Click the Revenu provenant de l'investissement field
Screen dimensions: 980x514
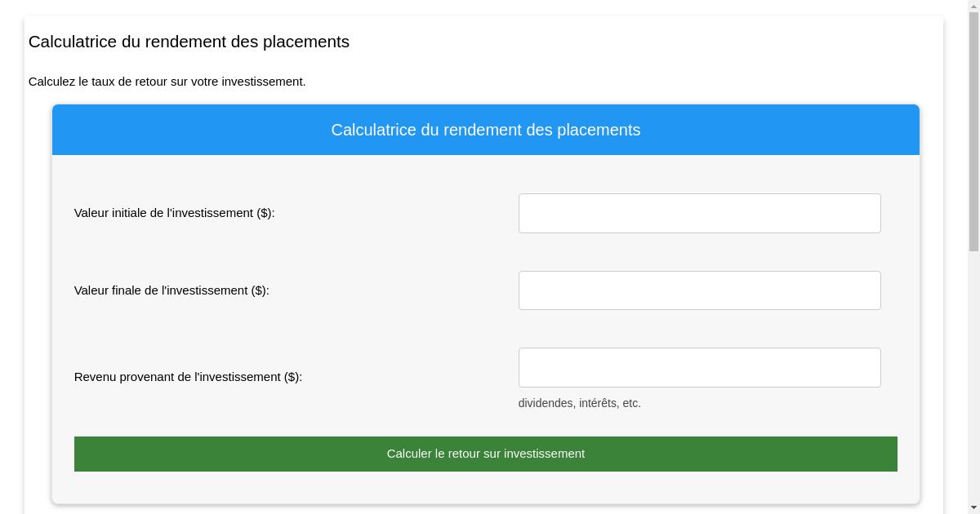(x=699, y=367)
